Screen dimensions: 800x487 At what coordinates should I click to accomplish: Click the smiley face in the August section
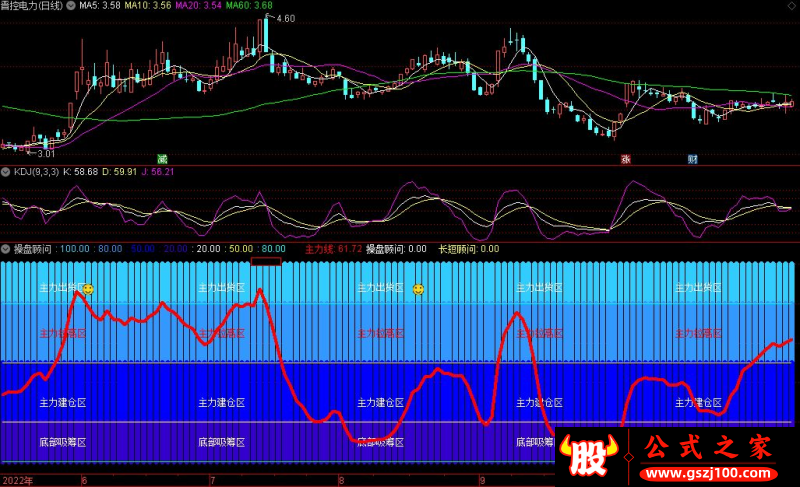(418, 289)
